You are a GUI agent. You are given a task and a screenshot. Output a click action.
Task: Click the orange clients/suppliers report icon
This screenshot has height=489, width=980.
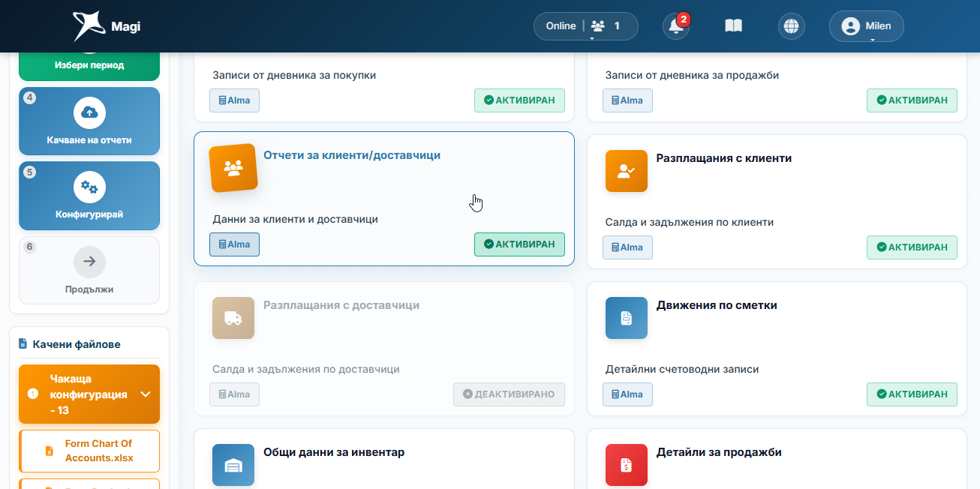pyautogui.click(x=233, y=168)
